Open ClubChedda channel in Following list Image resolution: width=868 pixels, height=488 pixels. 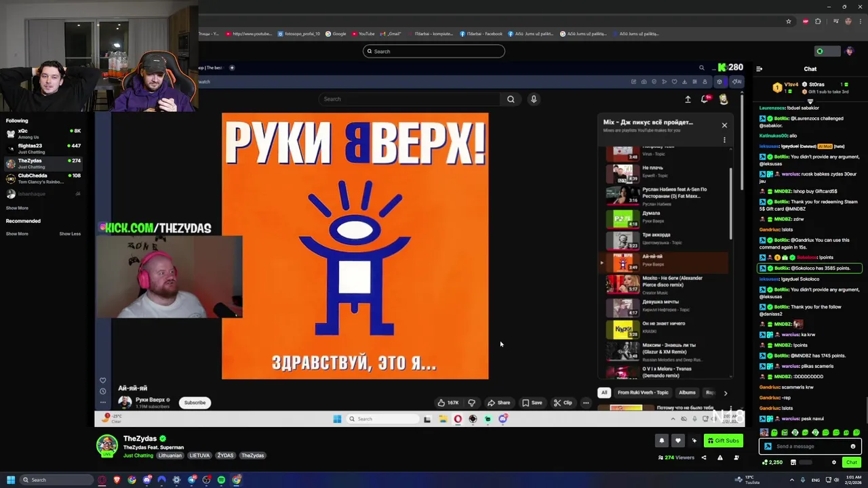pos(43,178)
